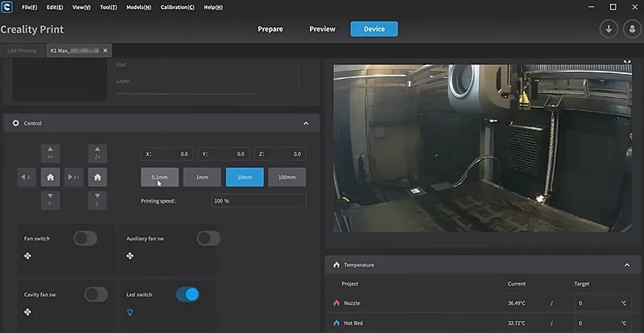Click the print layer progress bar
The image size is (644, 333).
[188, 94]
